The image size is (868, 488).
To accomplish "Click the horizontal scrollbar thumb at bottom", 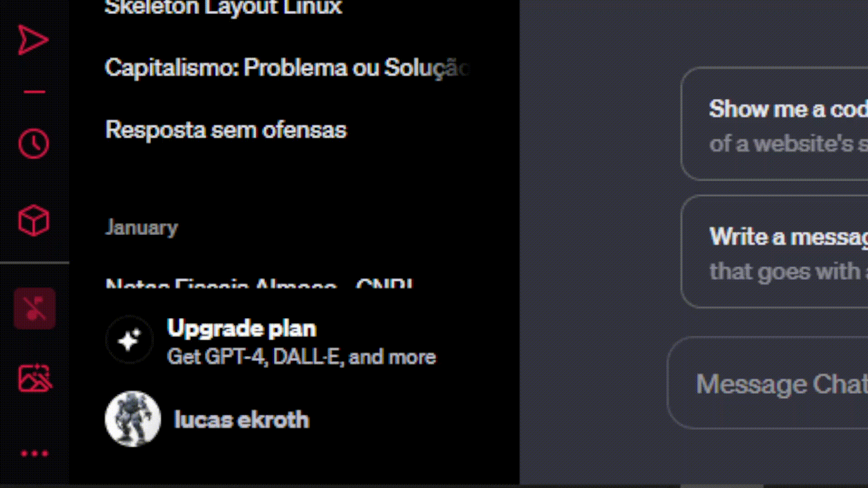I will (722, 486).
